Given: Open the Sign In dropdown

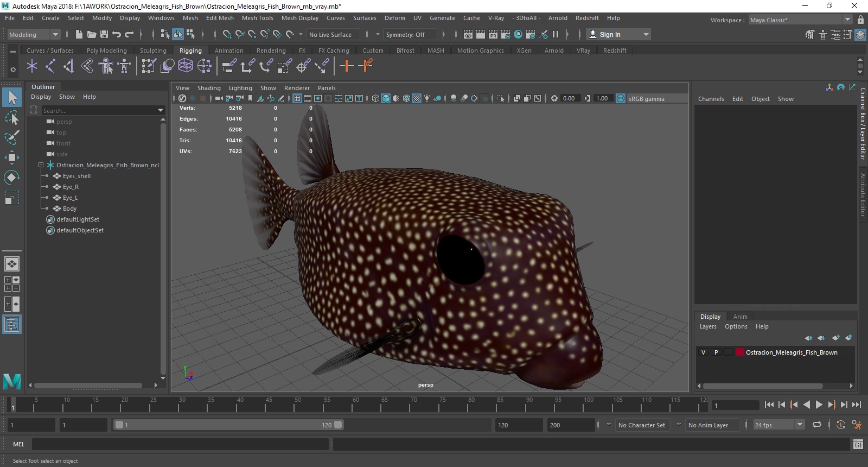Looking at the screenshot, I should [x=618, y=34].
